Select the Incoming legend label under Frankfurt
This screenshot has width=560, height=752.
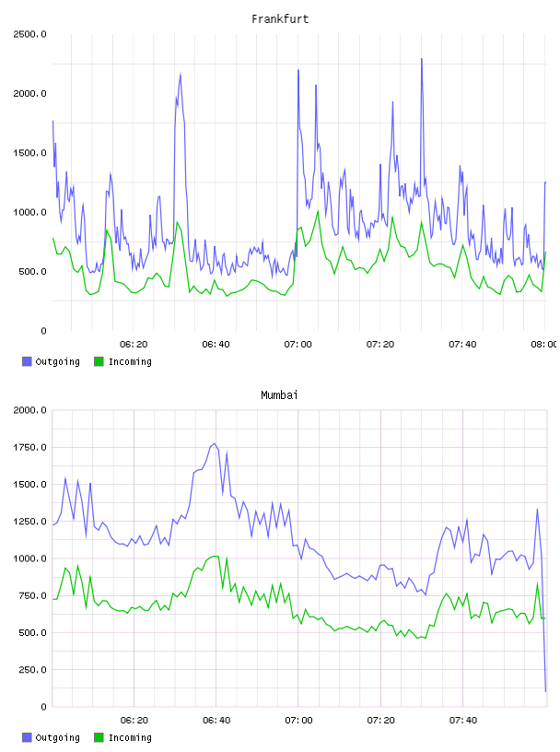(130, 362)
